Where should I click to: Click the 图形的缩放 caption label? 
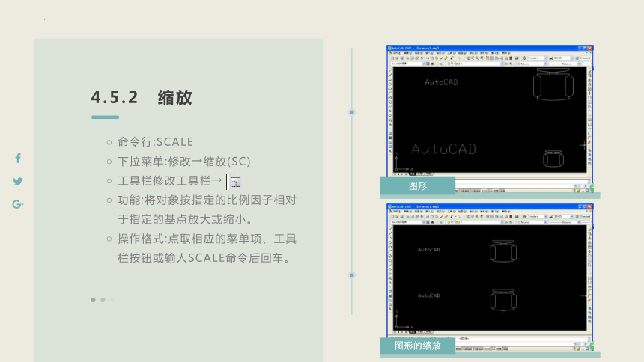418,346
